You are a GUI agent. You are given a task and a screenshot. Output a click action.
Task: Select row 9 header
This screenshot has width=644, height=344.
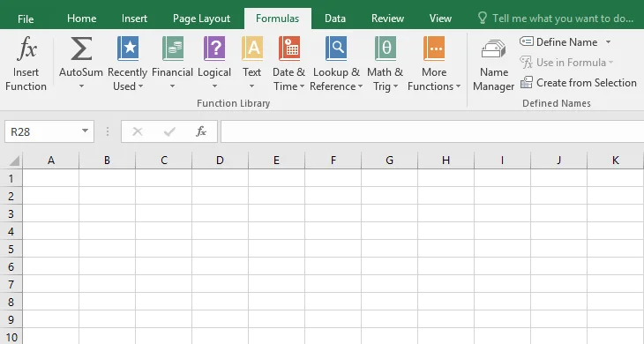(11, 319)
